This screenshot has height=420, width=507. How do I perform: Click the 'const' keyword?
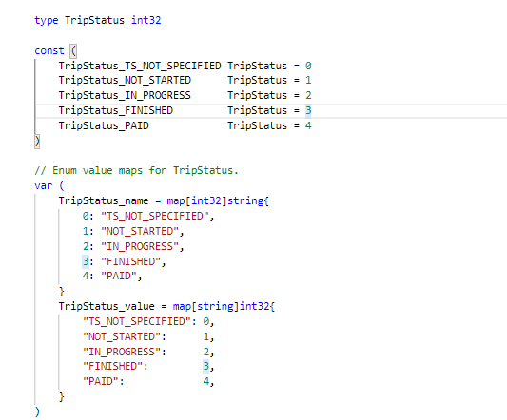(x=49, y=50)
